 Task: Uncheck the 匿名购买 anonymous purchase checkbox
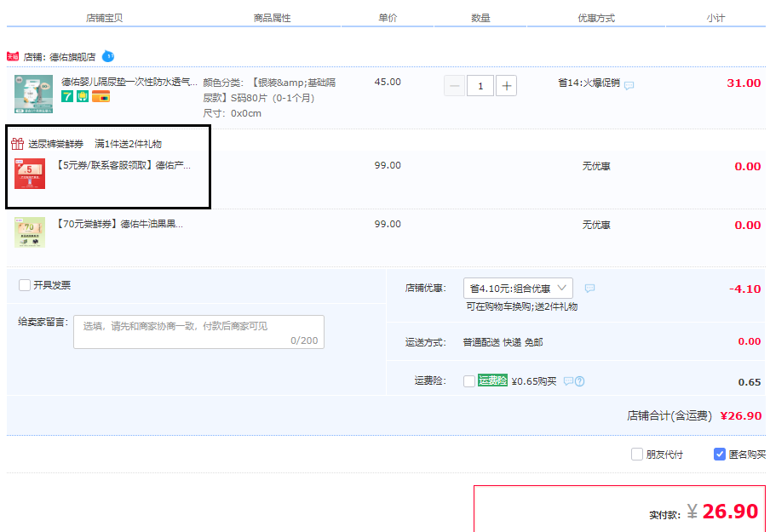point(720,454)
